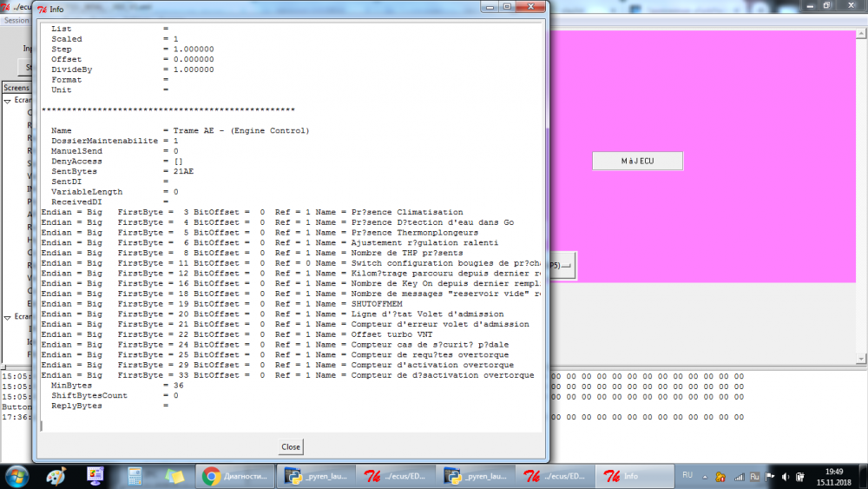Click Show Desktop strip at taskbar end

(864, 476)
